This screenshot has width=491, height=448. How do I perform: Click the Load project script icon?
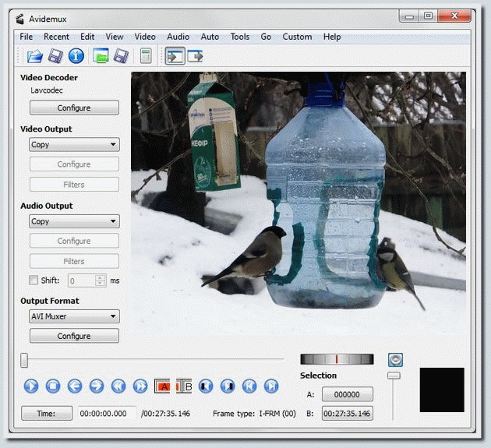click(101, 56)
